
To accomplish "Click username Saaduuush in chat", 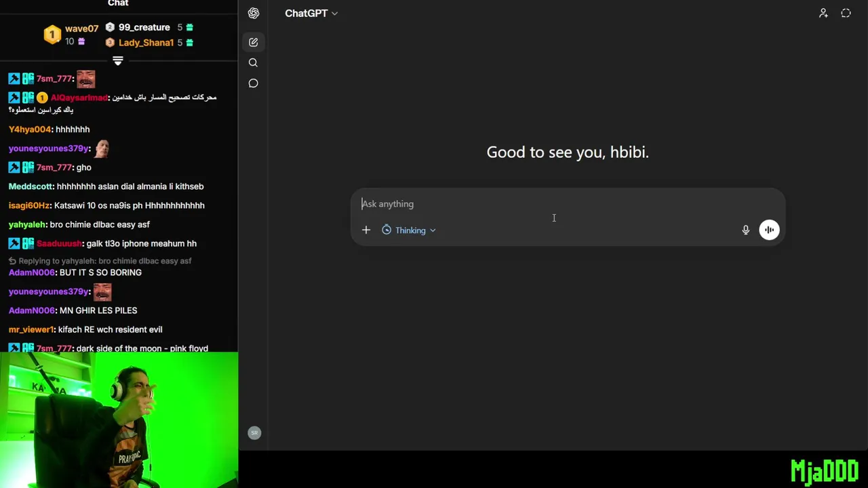I will [x=59, y=243].
